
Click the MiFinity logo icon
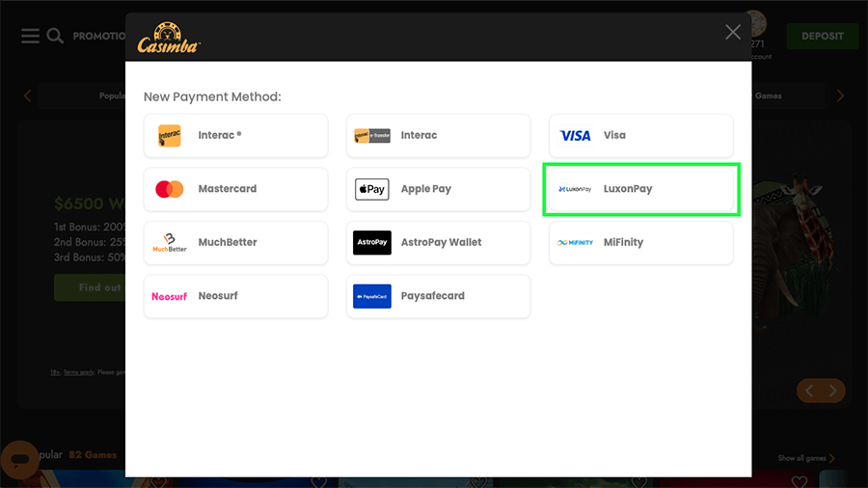[x=575, y=243]
